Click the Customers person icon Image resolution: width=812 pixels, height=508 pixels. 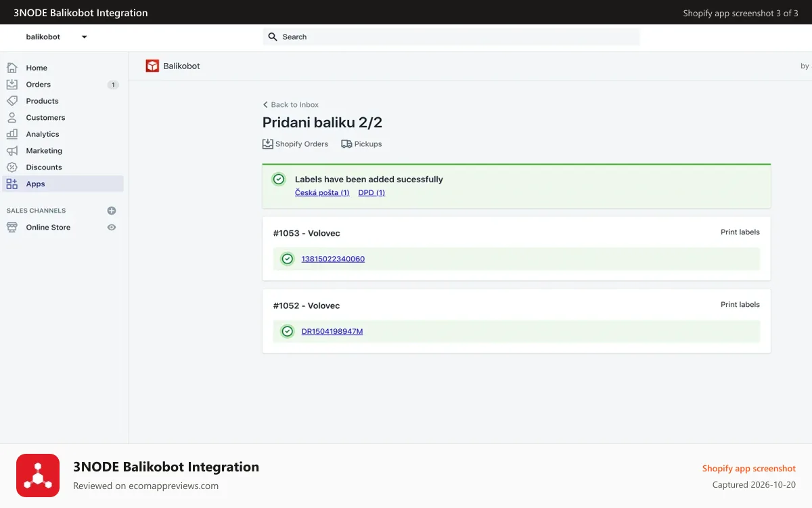12,118
